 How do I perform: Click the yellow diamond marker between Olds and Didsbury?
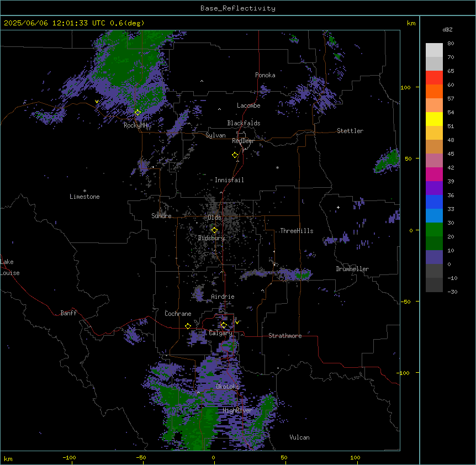pos(214,230)
